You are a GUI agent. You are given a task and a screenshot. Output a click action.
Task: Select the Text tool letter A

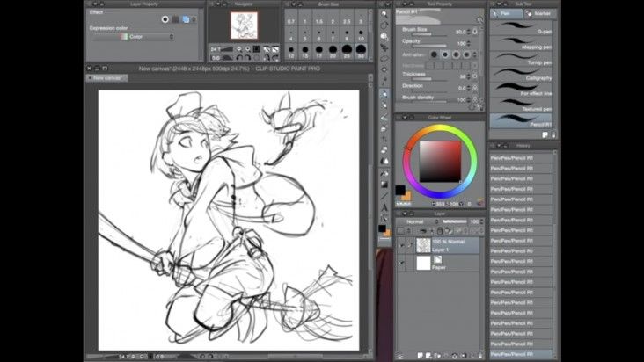coord(384,207)
